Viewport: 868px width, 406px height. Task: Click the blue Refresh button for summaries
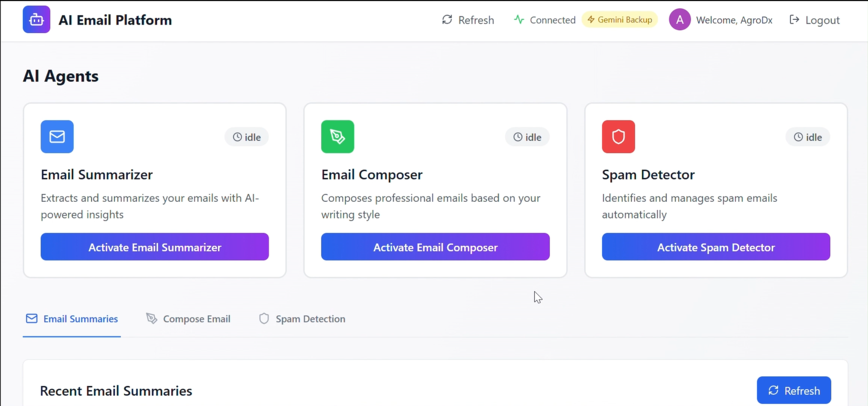click(x=794, y=391)
